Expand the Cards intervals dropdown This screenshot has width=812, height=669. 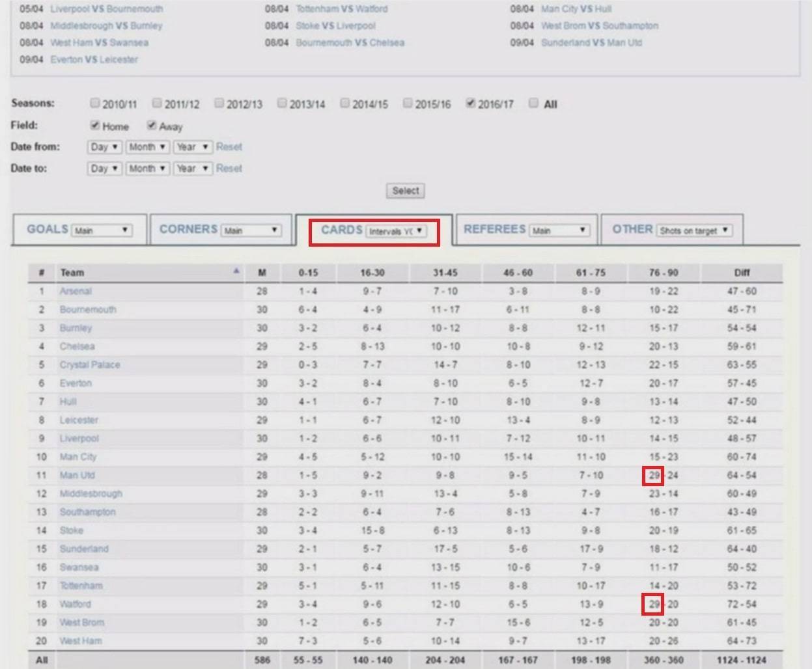(397, 231)
